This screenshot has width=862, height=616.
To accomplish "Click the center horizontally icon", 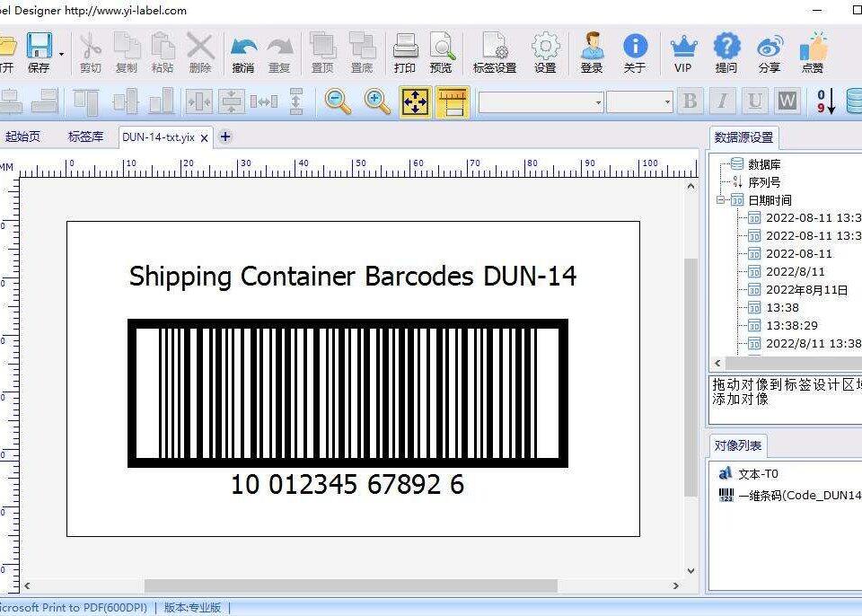I will click(199, 101).
